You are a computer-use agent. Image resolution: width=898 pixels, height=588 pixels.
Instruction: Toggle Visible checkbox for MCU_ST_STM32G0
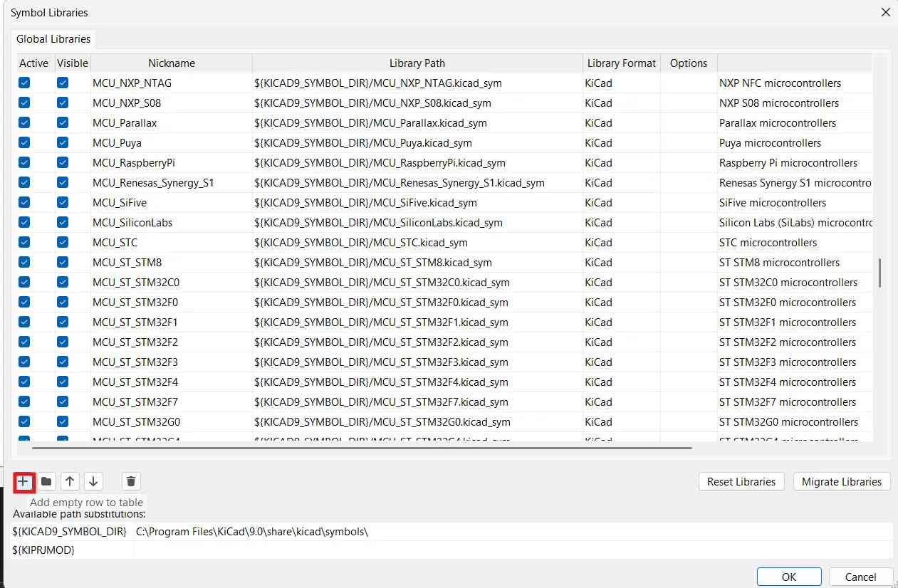[63, 421]
